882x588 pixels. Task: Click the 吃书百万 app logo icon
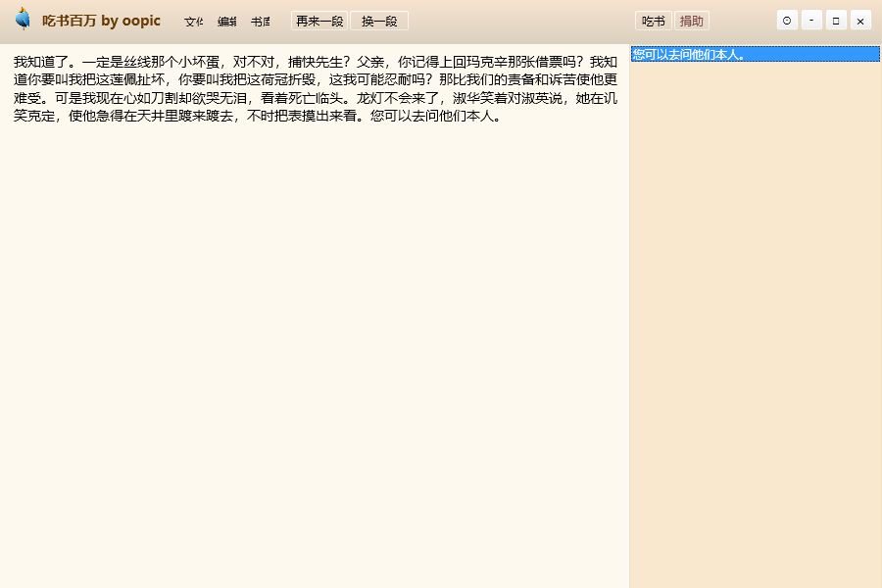(x=23, y=20)
